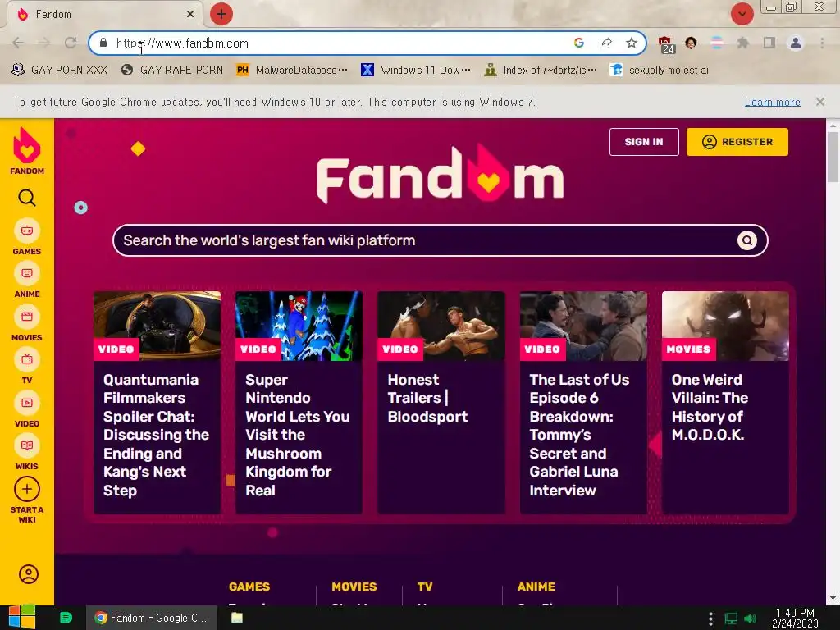The height and width of the screenshot is (630, 840).
Task: Select the GAMES footer category heading
Action: (249, 587)
